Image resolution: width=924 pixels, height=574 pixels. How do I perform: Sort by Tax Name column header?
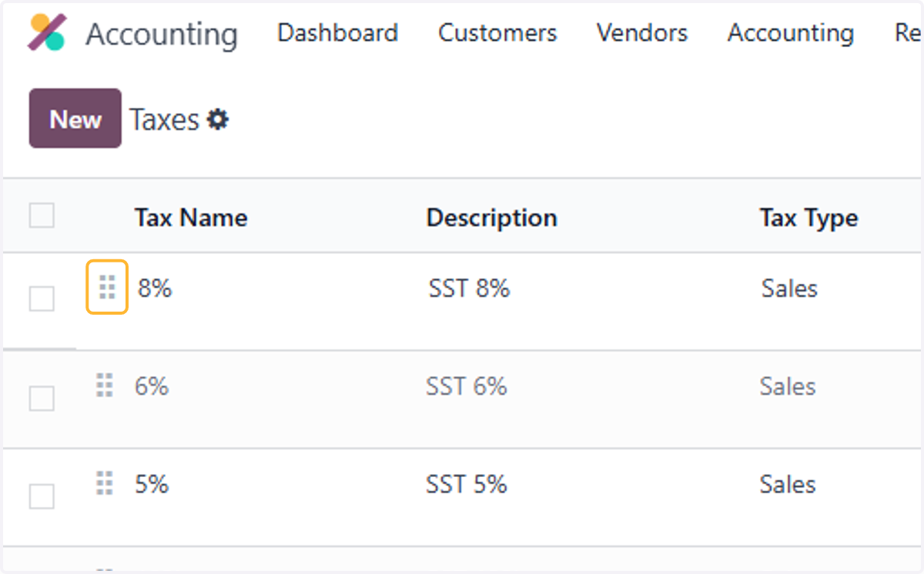[191, 218]
